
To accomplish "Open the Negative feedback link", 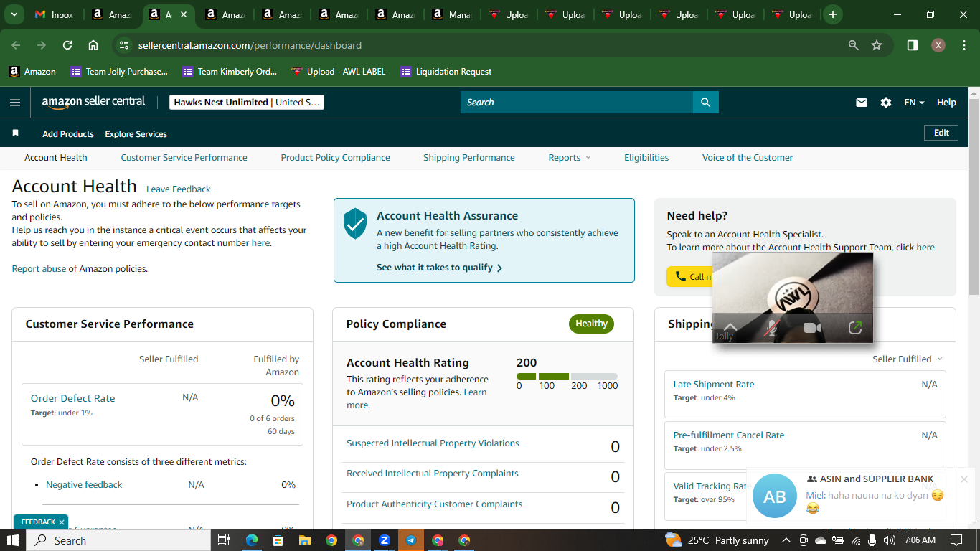I will click(x=84, y=485).
